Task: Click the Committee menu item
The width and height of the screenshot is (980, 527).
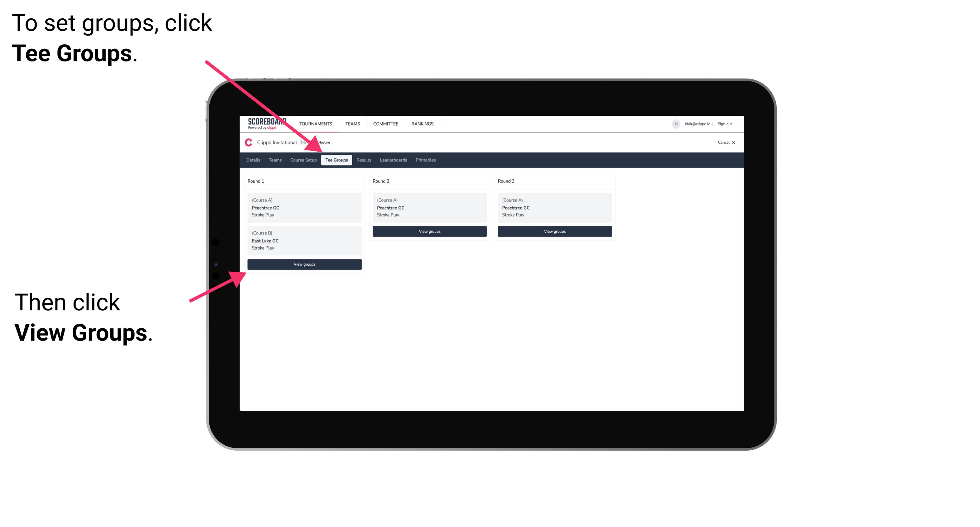Action: pos(386,123)
